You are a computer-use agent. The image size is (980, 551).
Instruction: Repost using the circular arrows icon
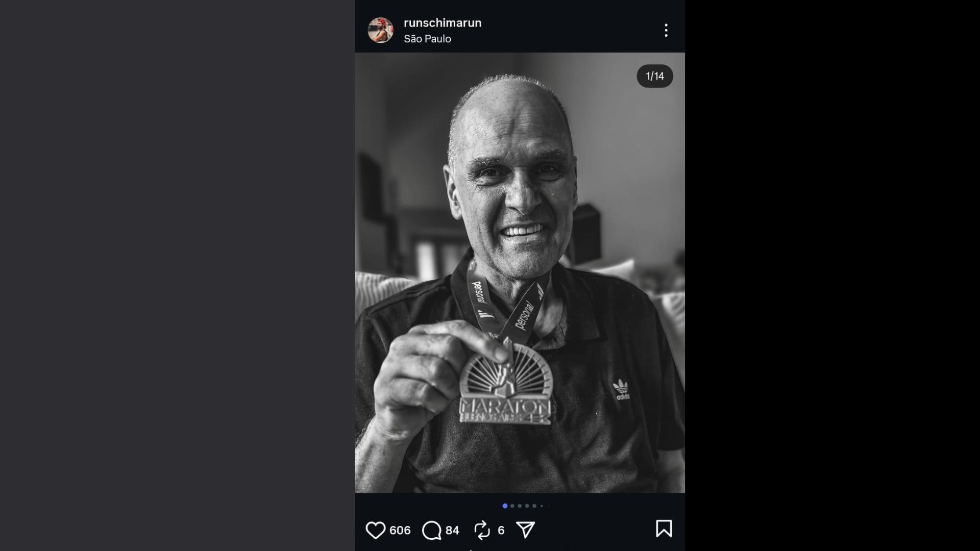(x=482, y=530)
